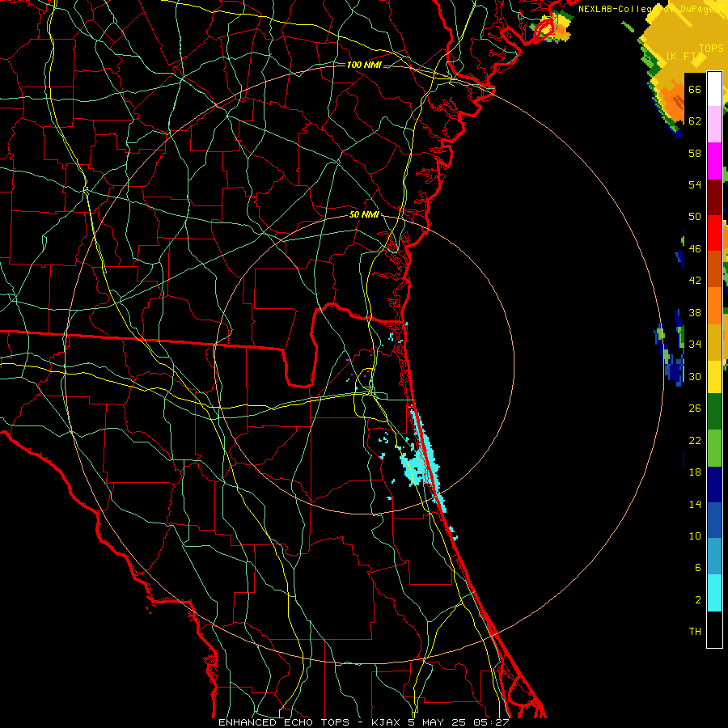The height and width of the screenshot is (728, 728).
Task: Click the cyan 10 legend swatch
Action: coord(714,593)
